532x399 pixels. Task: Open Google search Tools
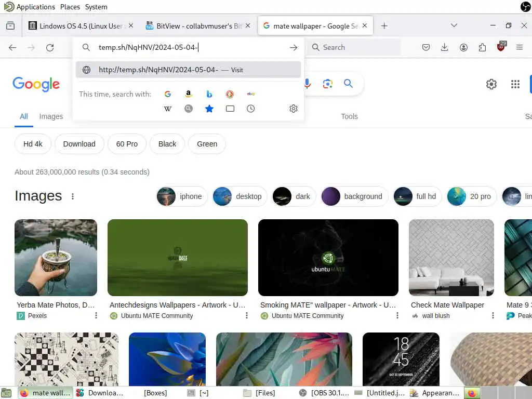pos(349,116)
